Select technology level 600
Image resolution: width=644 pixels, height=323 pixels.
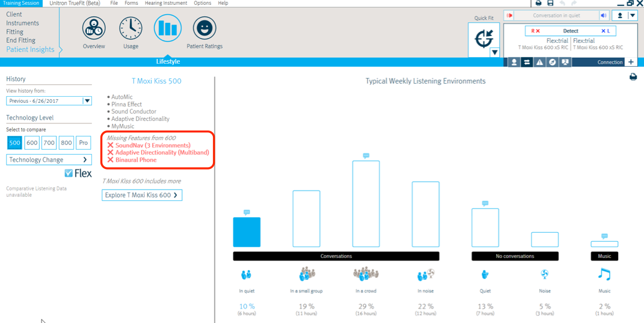tap(32, 143)
